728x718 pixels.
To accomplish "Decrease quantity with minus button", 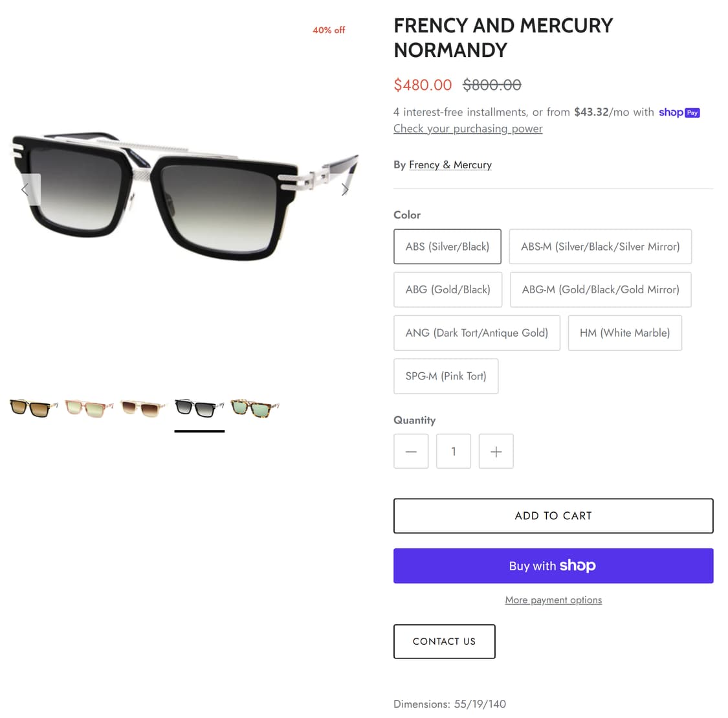I will [x=411, y=451].
